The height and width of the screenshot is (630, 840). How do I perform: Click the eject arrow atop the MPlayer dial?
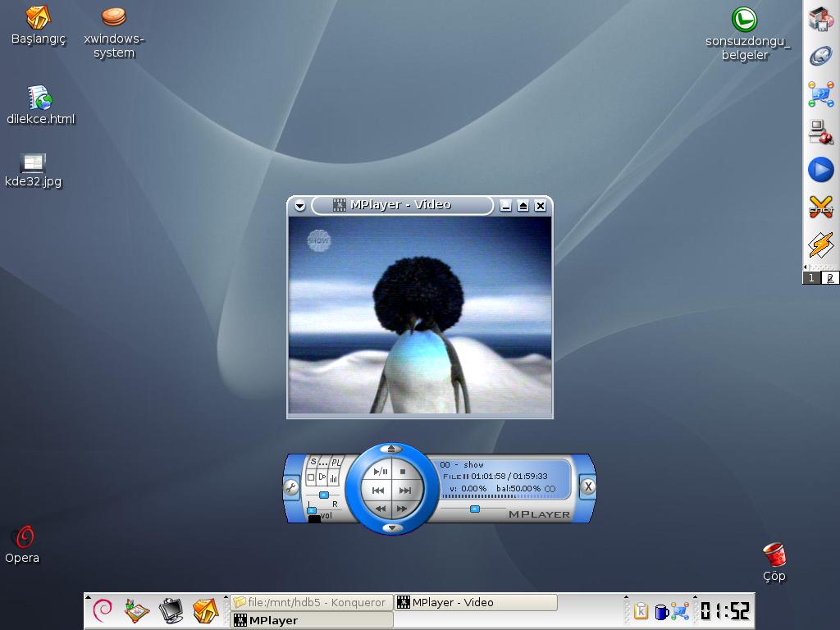click(391, 449)
